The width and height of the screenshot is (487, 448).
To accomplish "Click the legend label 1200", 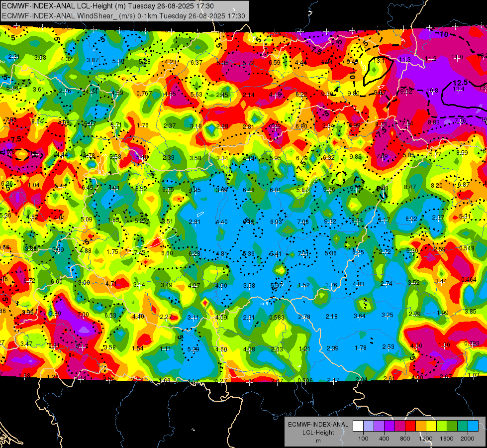I will coord(426,439).
